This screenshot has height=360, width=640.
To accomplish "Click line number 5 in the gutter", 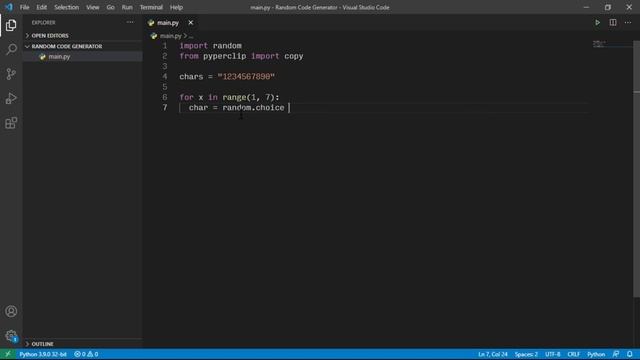I will (164, 87).
